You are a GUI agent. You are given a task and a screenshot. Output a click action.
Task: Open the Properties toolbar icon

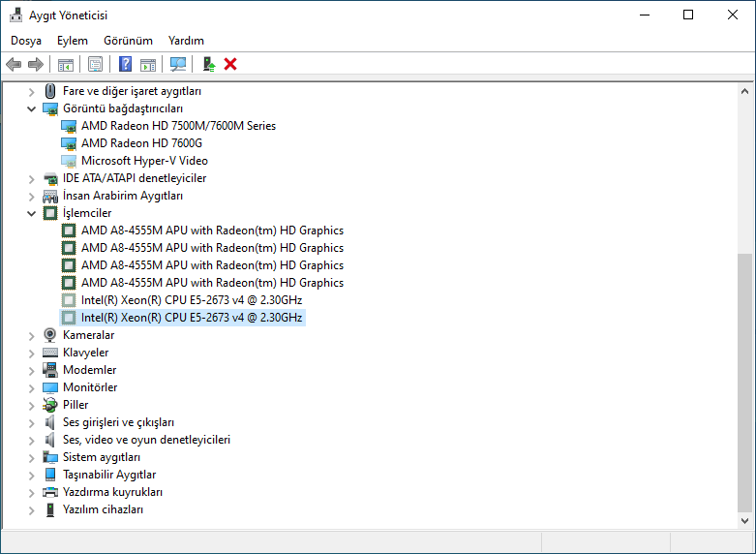tap(96, 64)
